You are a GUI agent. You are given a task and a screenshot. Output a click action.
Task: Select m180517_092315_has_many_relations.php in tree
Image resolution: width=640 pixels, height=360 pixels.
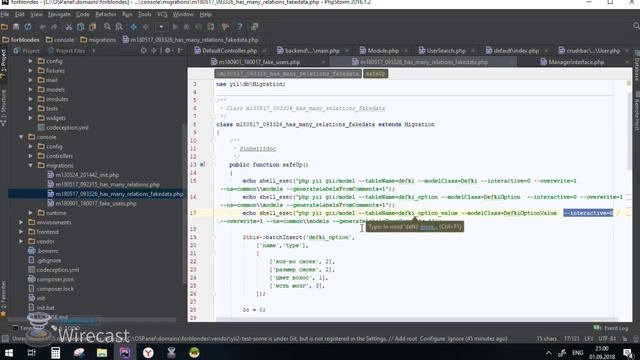coord(107,184)
